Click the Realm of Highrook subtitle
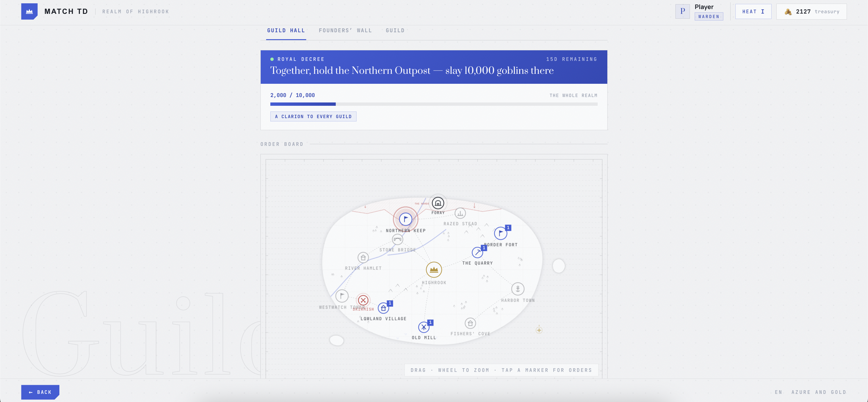Image resolution: width=868 pixels, height=402 pixels. click(135, 11)
